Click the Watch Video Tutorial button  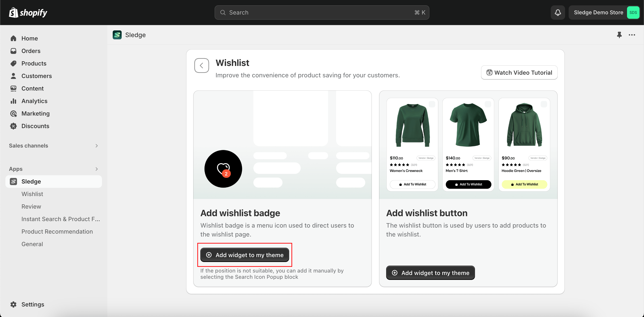519,72
